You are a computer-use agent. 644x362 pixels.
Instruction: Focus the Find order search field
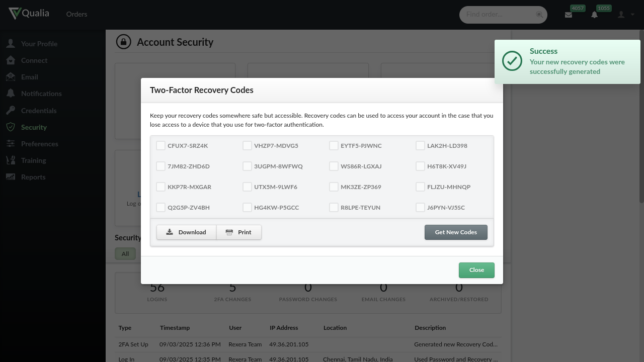pos(497,15)
